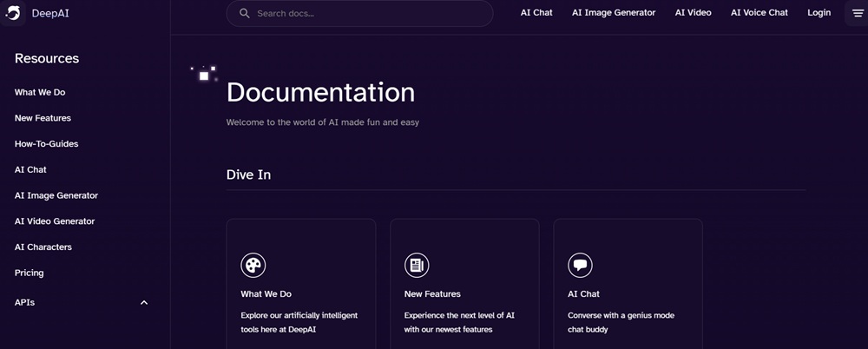Click the DeepAI logo icon
The width and height of the screenshot is (868, 349).
click(x=13, y=13)
